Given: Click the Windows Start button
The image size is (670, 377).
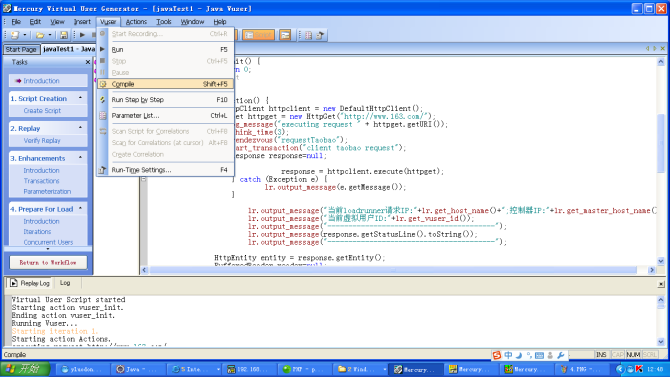Looking at the screenshot, I should [x=25, y=369].
